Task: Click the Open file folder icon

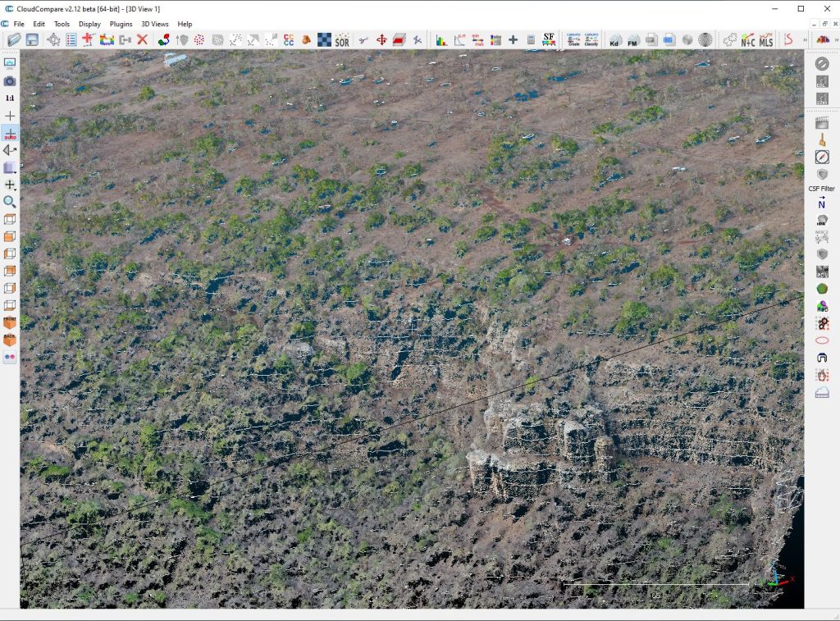Action: 13,39
